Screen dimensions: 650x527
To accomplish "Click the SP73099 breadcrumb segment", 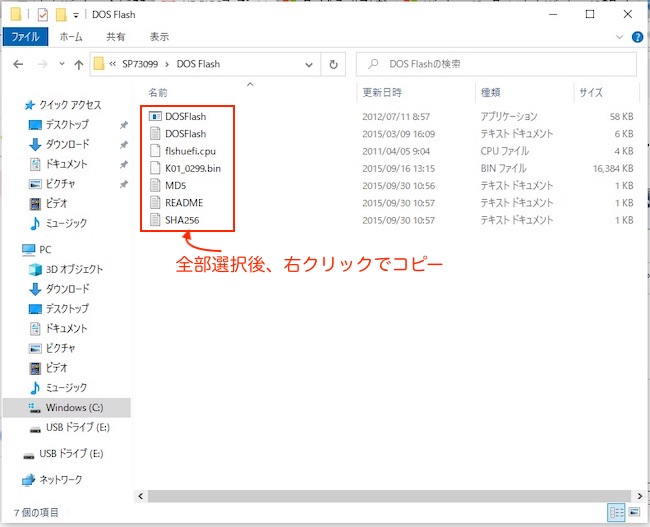I will click(140, 64).
